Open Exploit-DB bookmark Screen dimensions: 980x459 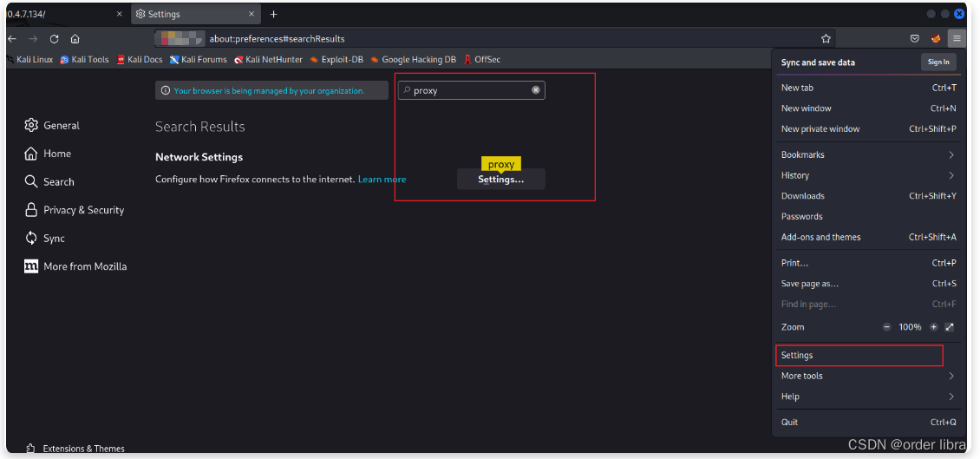click(336, 59)
